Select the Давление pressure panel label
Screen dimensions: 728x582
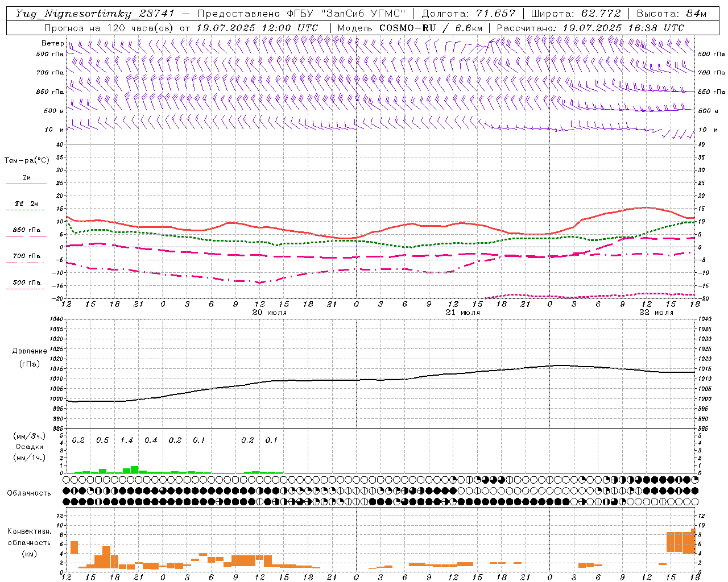click(x=30, y=351)
